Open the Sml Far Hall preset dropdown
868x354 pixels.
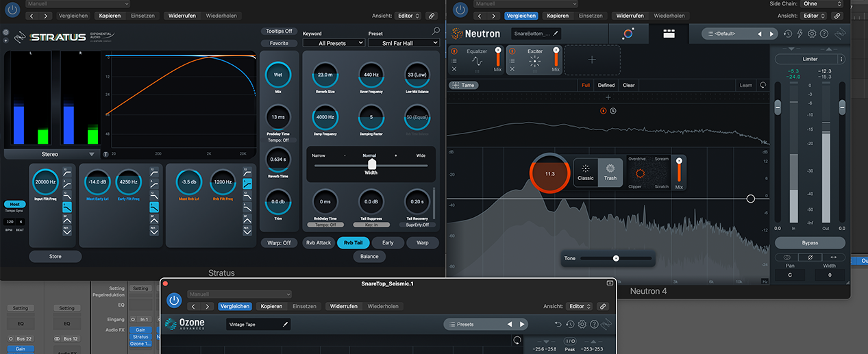[403, 42]
